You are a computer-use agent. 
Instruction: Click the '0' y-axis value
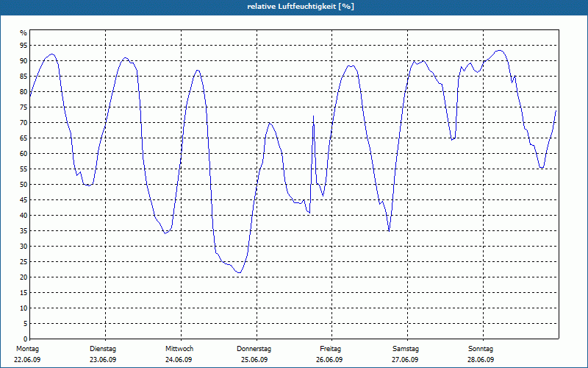pos(26,339)
